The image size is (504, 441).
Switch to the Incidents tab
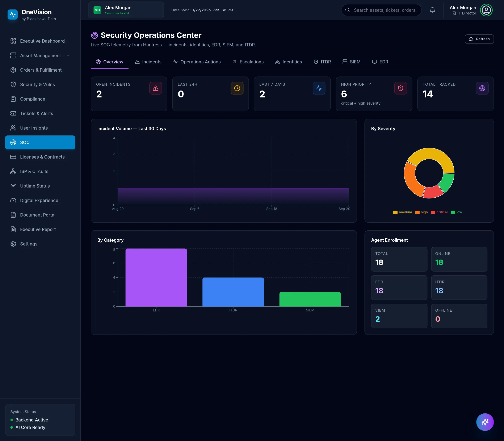[148, 62]
